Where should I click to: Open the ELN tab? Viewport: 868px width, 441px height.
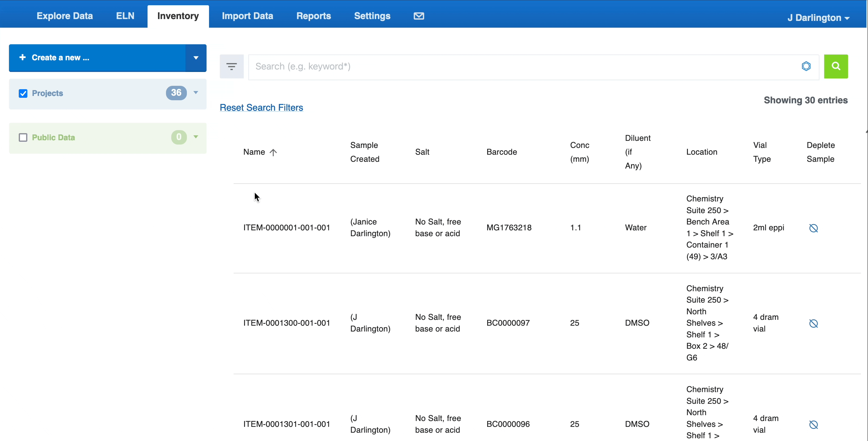tap(125, 16)
